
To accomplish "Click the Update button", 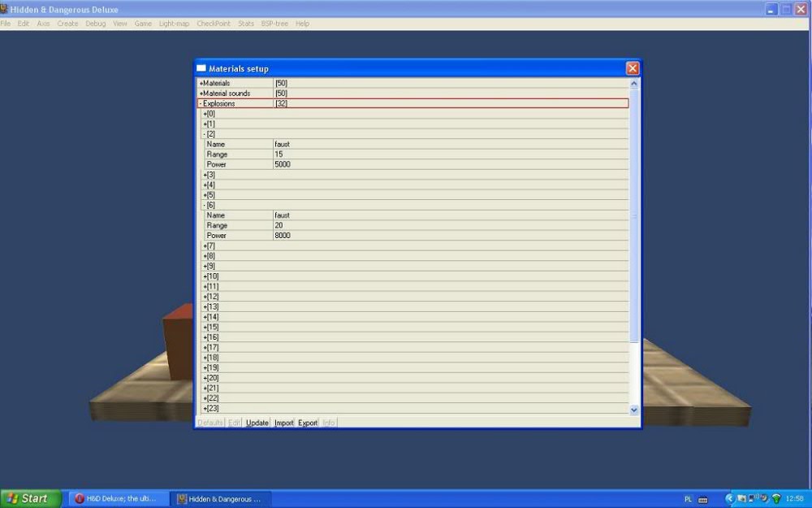I will tap(257, 423).
